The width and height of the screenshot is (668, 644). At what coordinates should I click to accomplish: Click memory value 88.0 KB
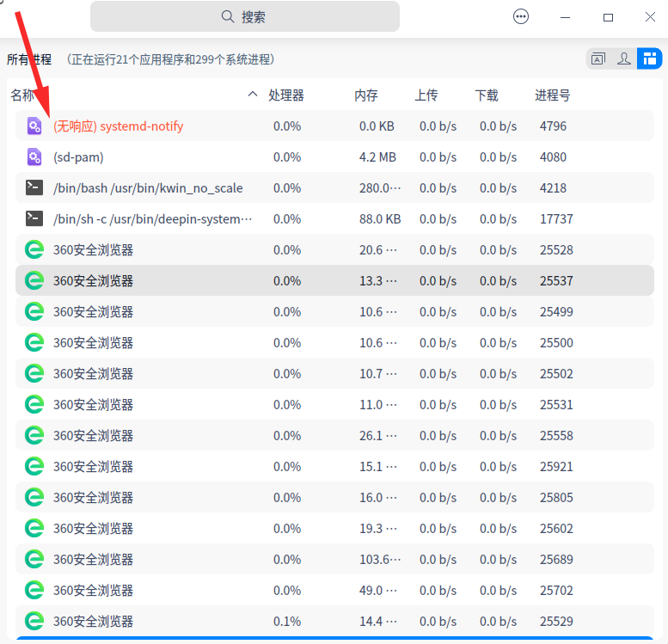(380, 219)
